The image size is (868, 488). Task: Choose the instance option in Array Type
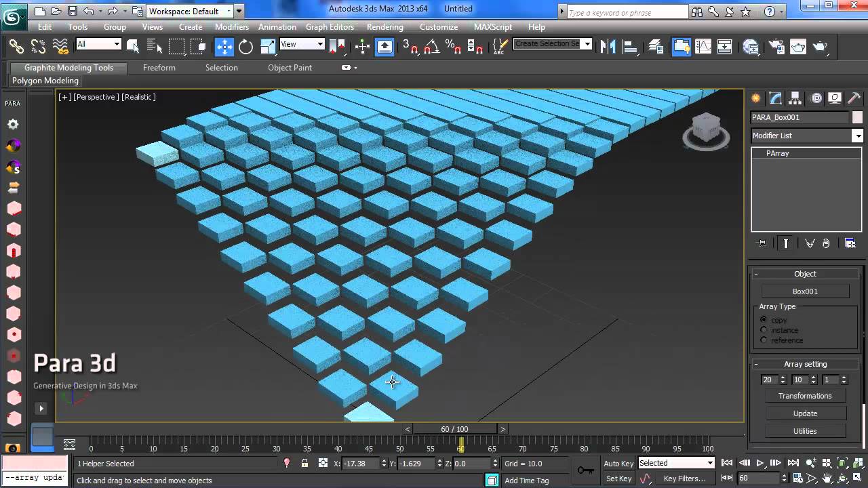pos(764,330)
